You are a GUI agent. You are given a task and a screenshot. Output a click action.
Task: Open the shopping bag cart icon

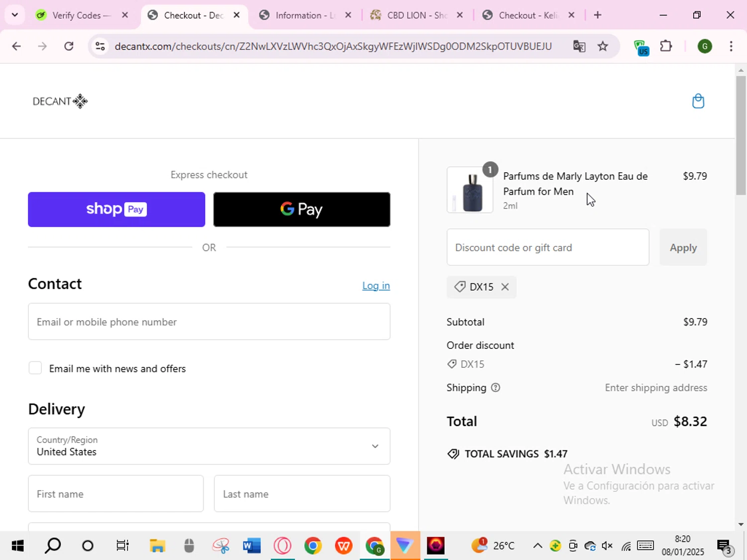point(698,101)
